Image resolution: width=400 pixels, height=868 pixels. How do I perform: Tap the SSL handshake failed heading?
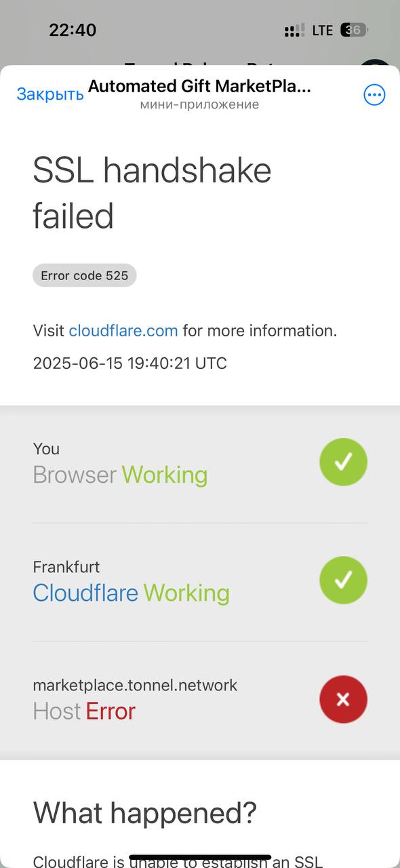coord(152,193)
